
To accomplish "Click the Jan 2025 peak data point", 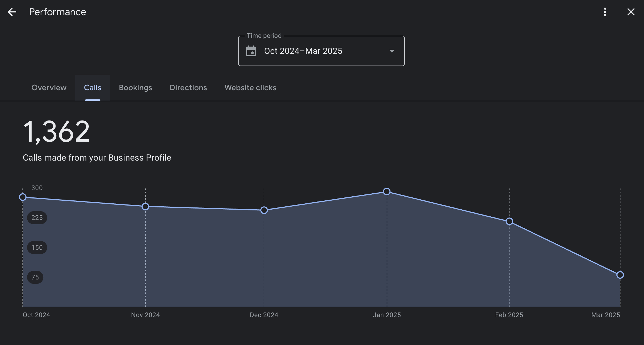I will click(x=387, y=191).
